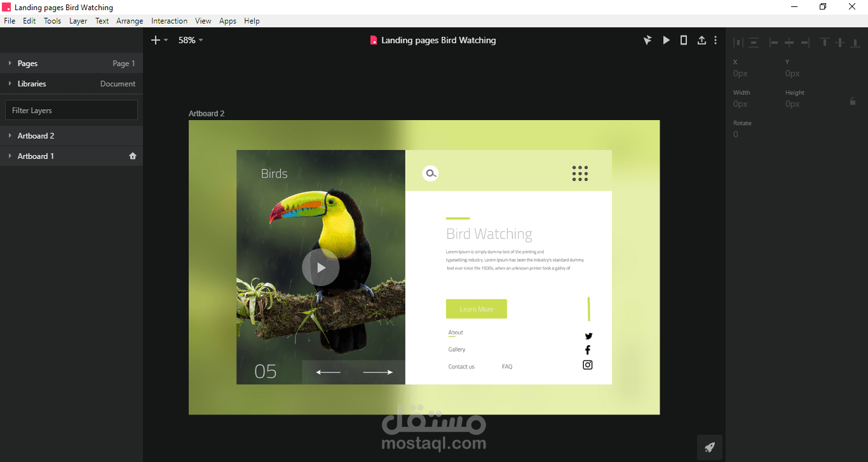Open the Text menu
This screenshot has height=462, width=868.
102,21
